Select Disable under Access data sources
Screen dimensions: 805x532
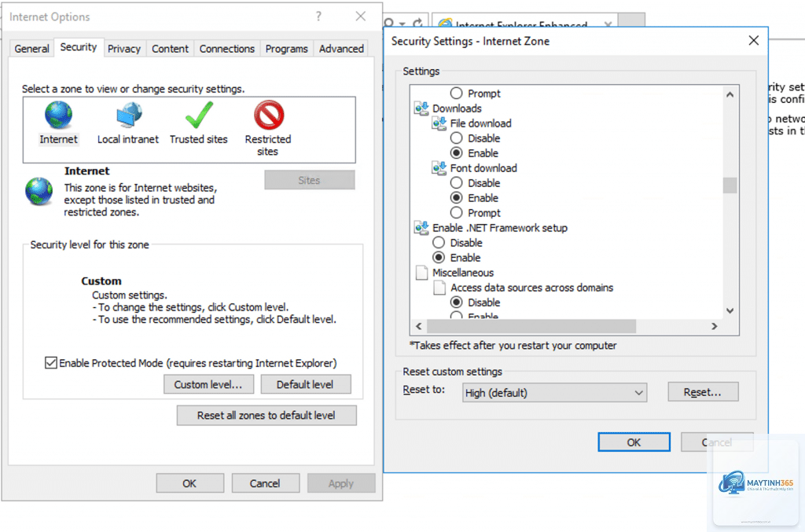click(x=457, y=303)
